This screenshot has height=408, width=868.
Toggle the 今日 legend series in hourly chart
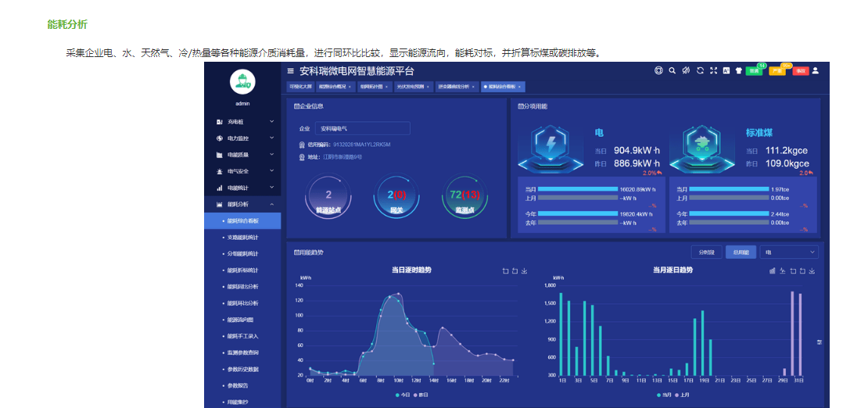coord(401,395)
